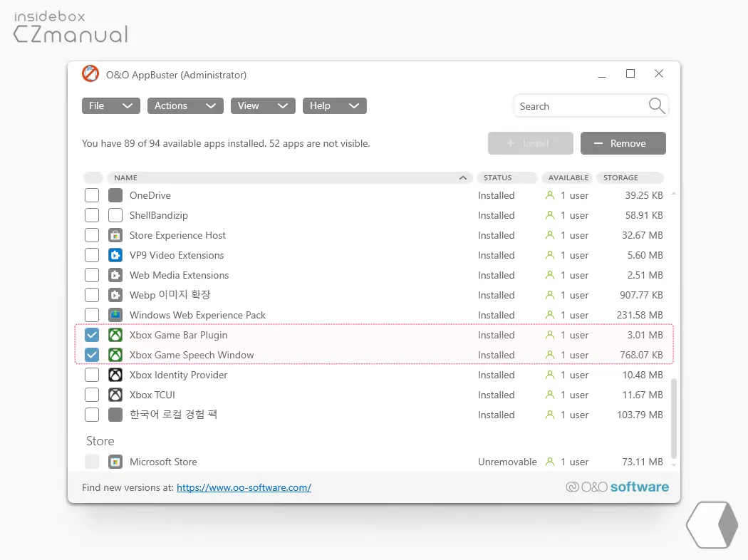
Task: Check the ShellBandizip checkbox
Action: pyautogui.click(x=92, y=215)
